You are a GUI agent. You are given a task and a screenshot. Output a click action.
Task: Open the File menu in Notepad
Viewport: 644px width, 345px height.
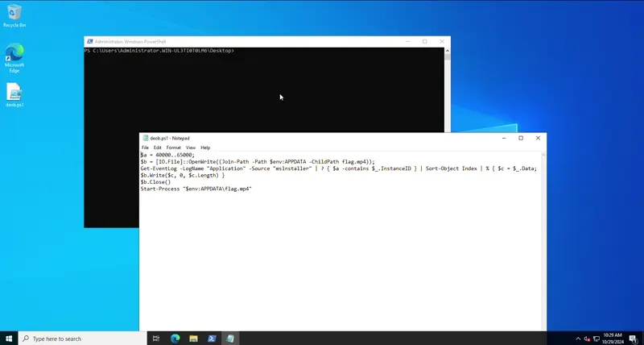[x=145, y=148]
